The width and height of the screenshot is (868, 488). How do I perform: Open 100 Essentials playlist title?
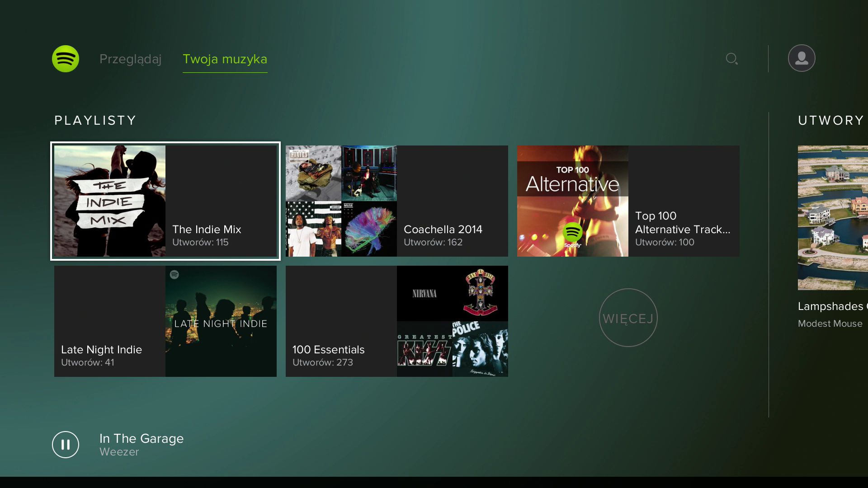click(328, 350)
